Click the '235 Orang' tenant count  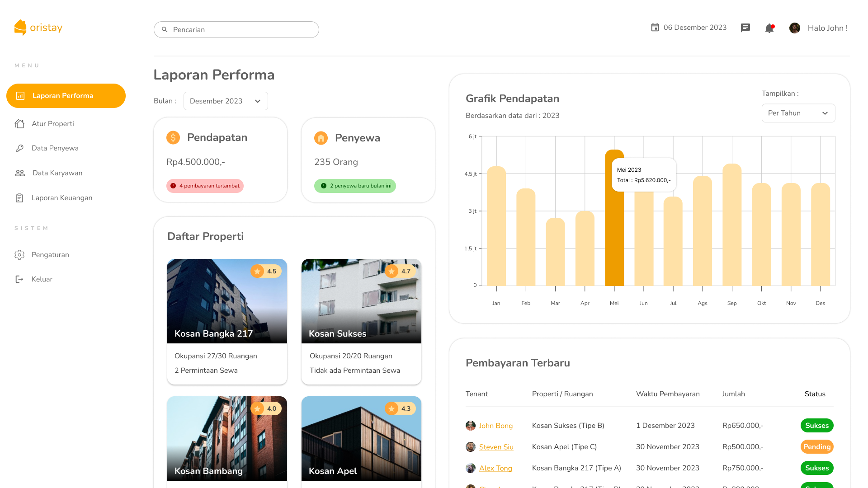tap(336, 162)
